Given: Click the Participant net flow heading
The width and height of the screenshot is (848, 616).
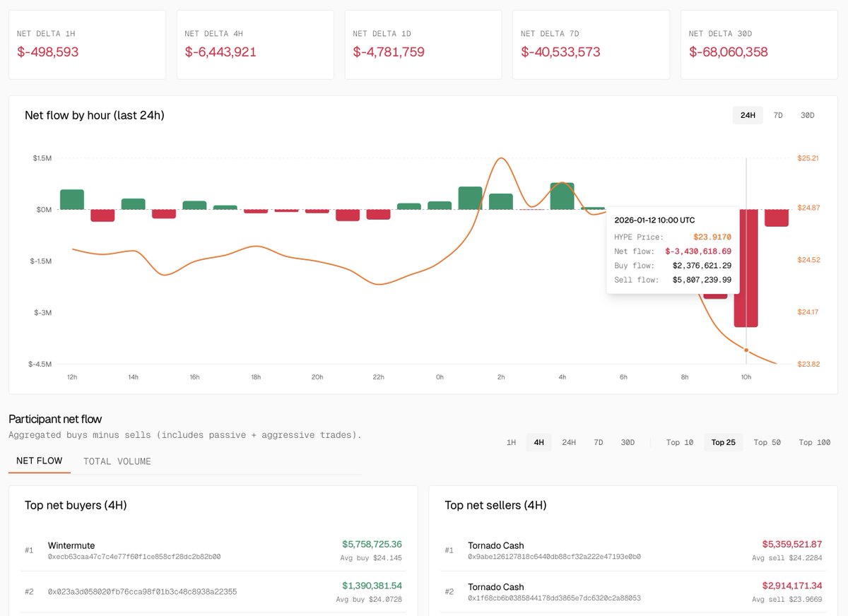Looking at the screenshot, I should [55, 419].
